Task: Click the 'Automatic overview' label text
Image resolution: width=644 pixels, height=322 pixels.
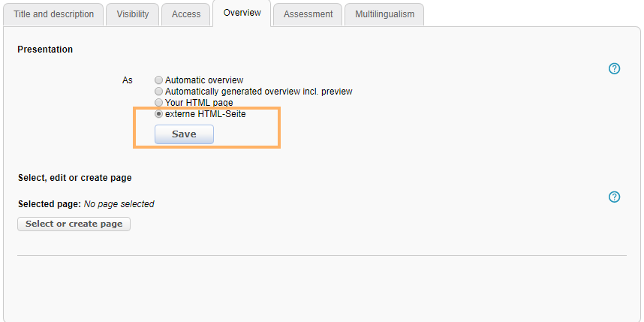Action: click(204, 80)
